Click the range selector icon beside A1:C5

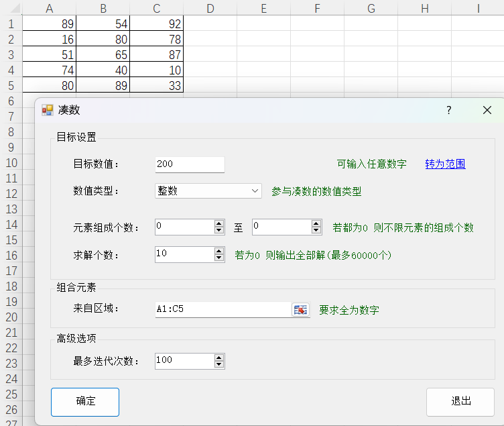click(300, 309)
